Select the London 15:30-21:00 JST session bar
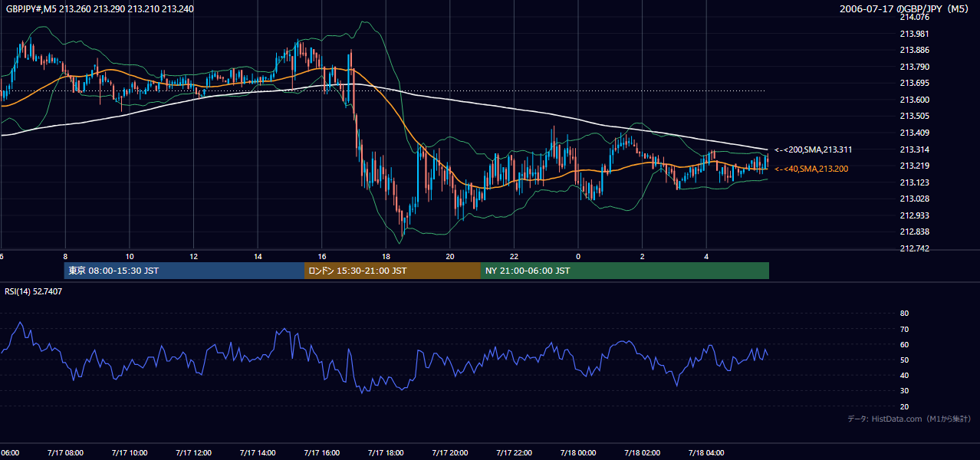Image resolution: width=980 pixels, height=460 pixels. [x=393, y=271]
